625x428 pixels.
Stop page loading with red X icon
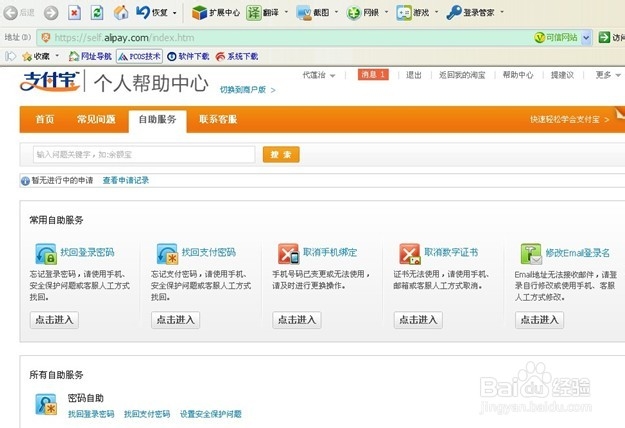[x=74, y=13]
